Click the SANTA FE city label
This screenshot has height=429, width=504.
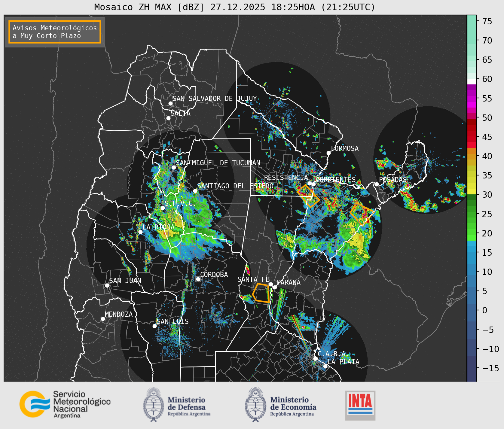(253, 279)
